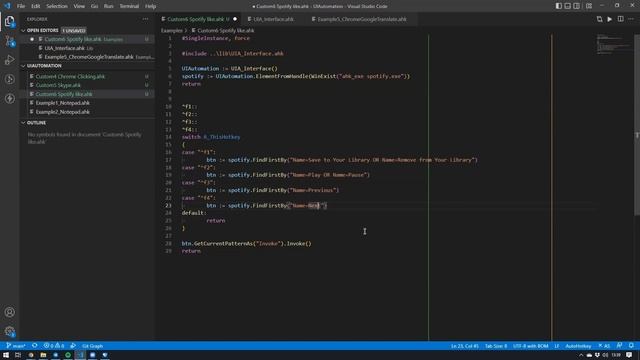Open the notifications bell icon

click(x=631, y=346)
